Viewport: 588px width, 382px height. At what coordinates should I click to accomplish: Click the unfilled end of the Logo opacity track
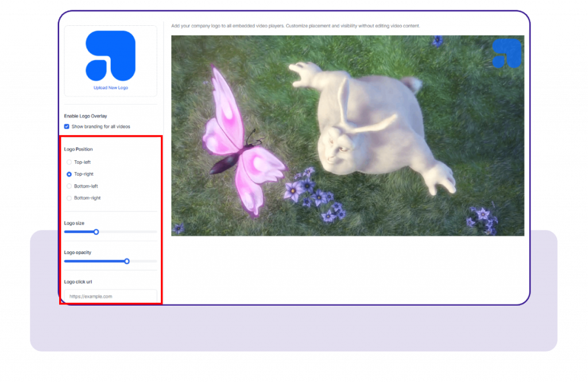click(150, 261)
